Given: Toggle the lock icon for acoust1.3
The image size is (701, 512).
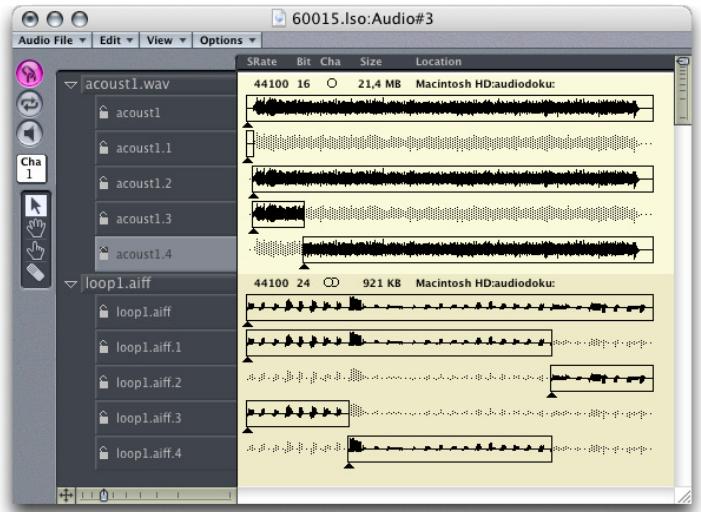Looking at the screenshot, I should [x=104, y=218].
